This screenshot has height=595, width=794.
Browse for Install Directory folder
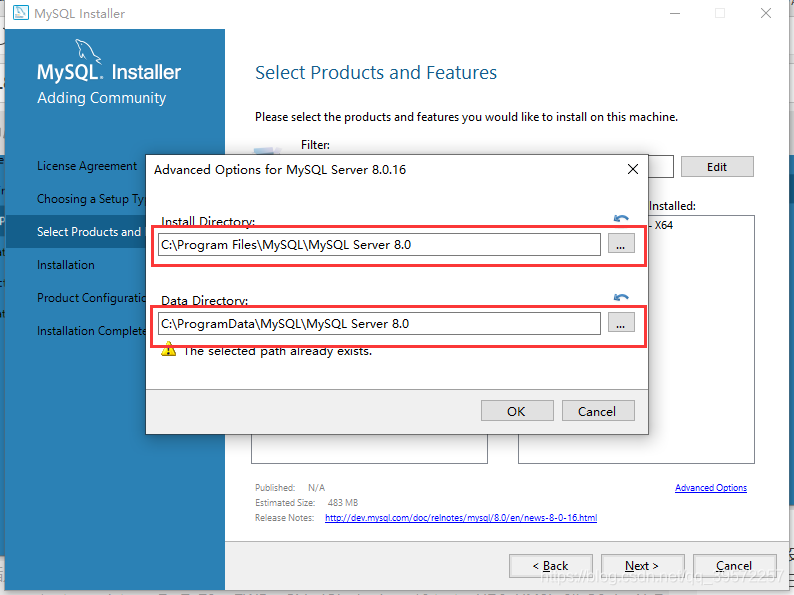pos(621,245)
